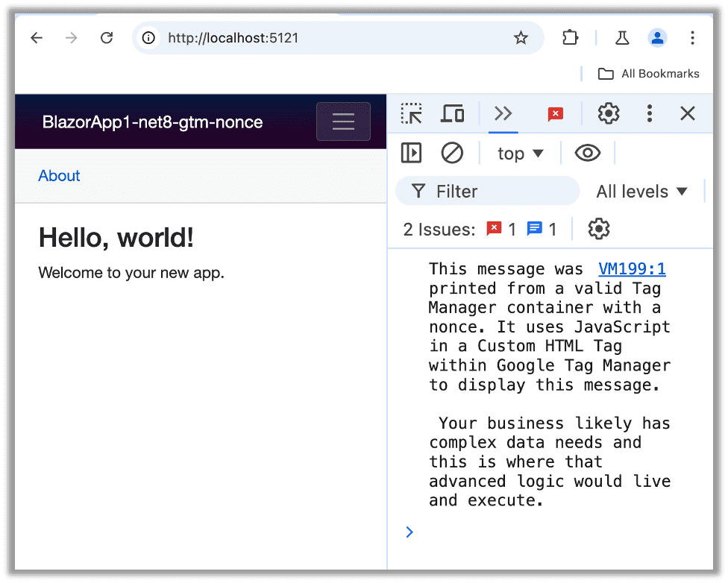The image size is (728, 583).
Task: Open console settings beside the issues counter
Action: 598,229
